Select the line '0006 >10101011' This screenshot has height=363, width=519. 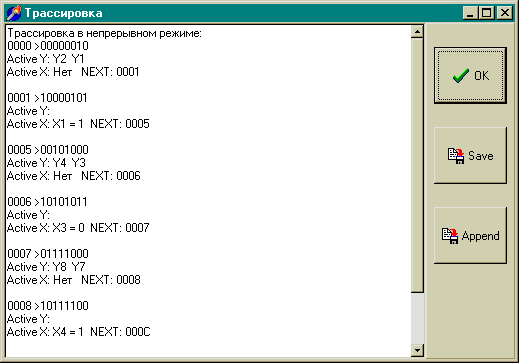point(47,202)
